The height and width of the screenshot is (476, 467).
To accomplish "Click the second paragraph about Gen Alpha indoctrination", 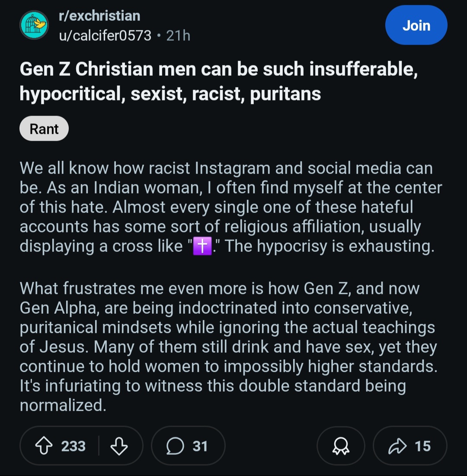I will coord(229,347).
